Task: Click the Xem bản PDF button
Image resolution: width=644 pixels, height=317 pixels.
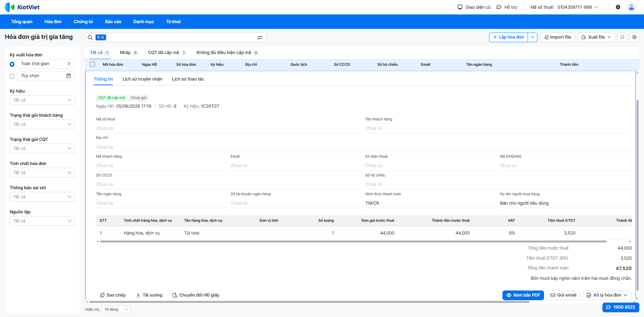Action: pos(523,295)
